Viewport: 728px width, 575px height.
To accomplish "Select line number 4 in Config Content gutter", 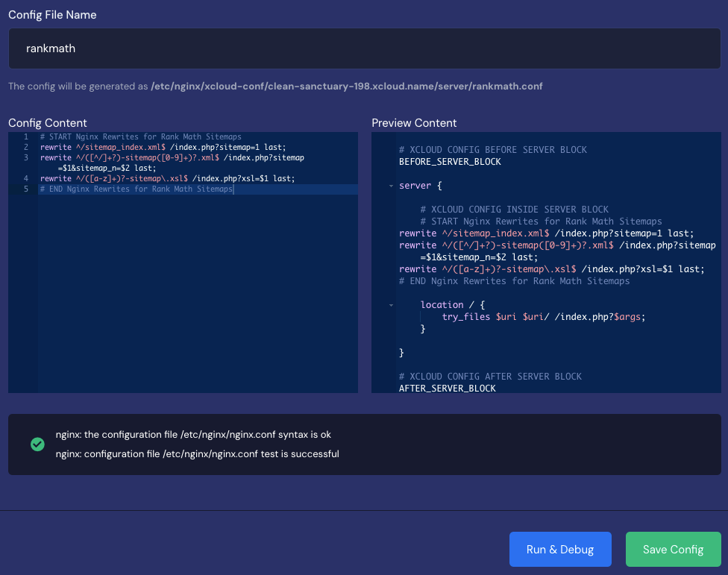I will pyautogui.click(x=26, y=178).
